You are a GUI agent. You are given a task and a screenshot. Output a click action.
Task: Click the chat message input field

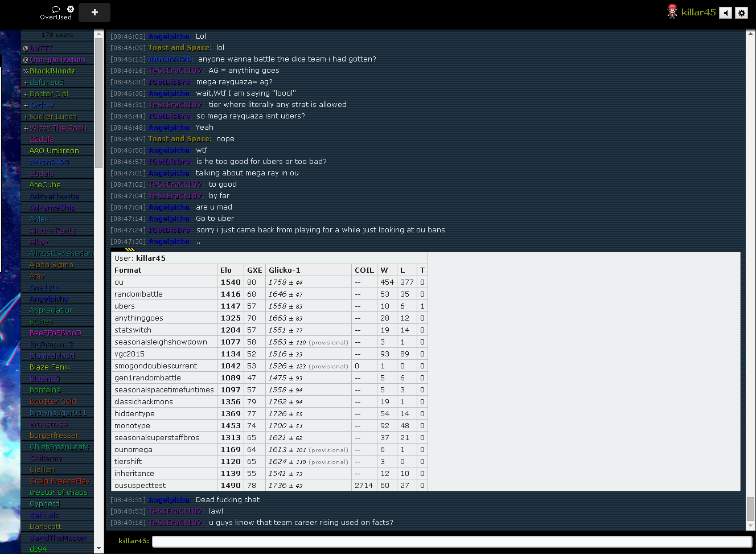pyautogui.click(x=451, y=541)
